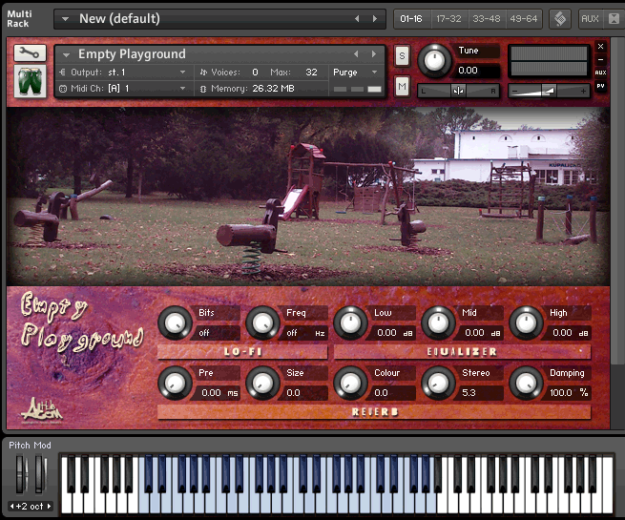
Task: Load previous instrument with left arrow
Action: coord(356,54)
